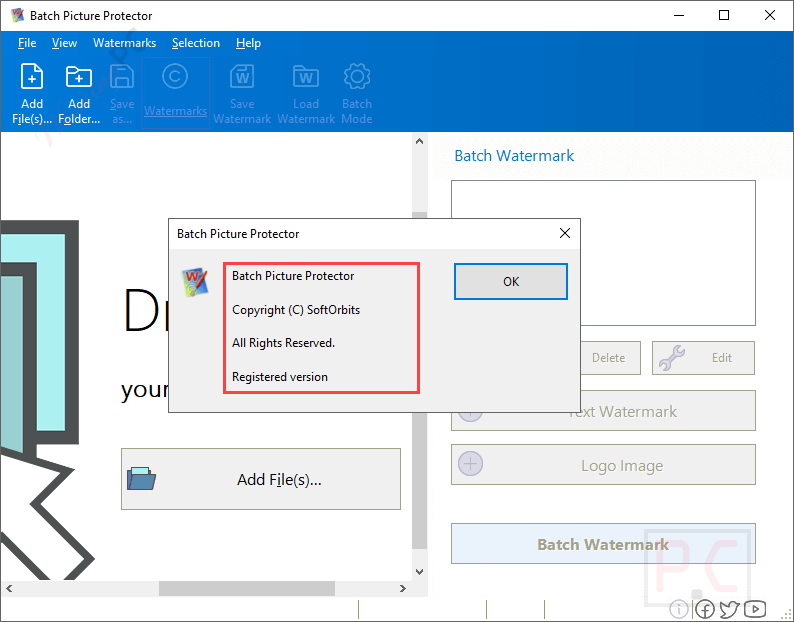Open the Watermarks menu
This screenshot has height=622, width=794.
125,43
